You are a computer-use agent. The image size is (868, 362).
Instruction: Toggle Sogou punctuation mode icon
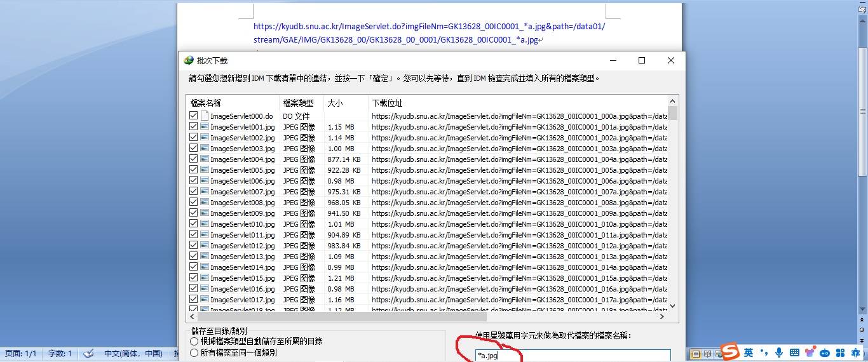click(x=764, y=352)
